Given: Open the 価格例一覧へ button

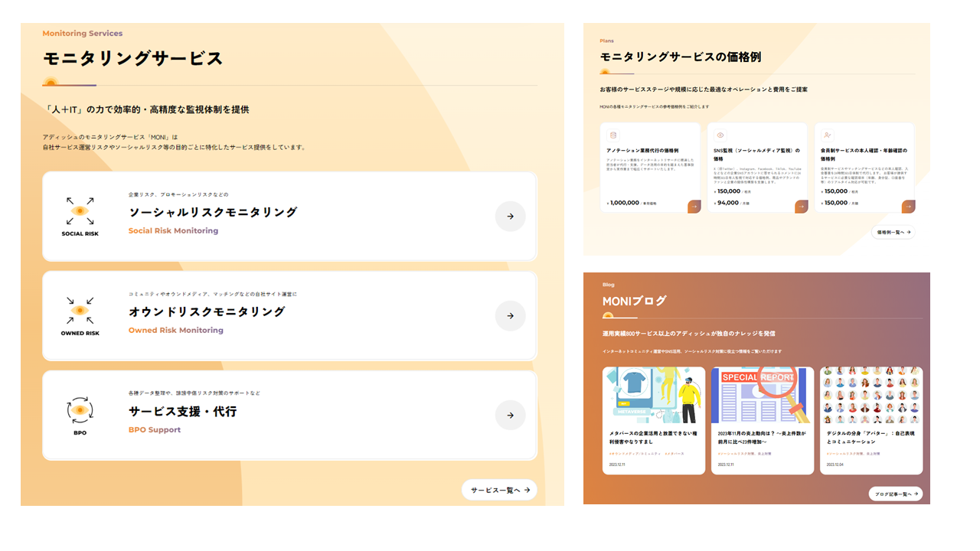Looking at the screenshot, I should [x=893, y=232].
